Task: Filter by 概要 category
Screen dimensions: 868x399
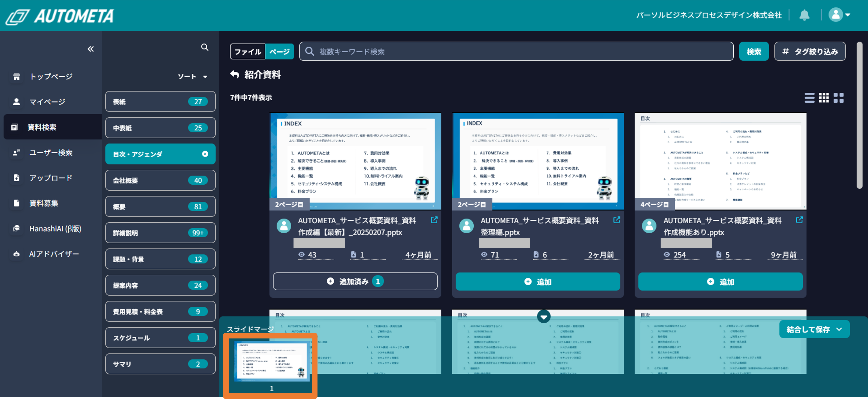Action: click(161, 207)
